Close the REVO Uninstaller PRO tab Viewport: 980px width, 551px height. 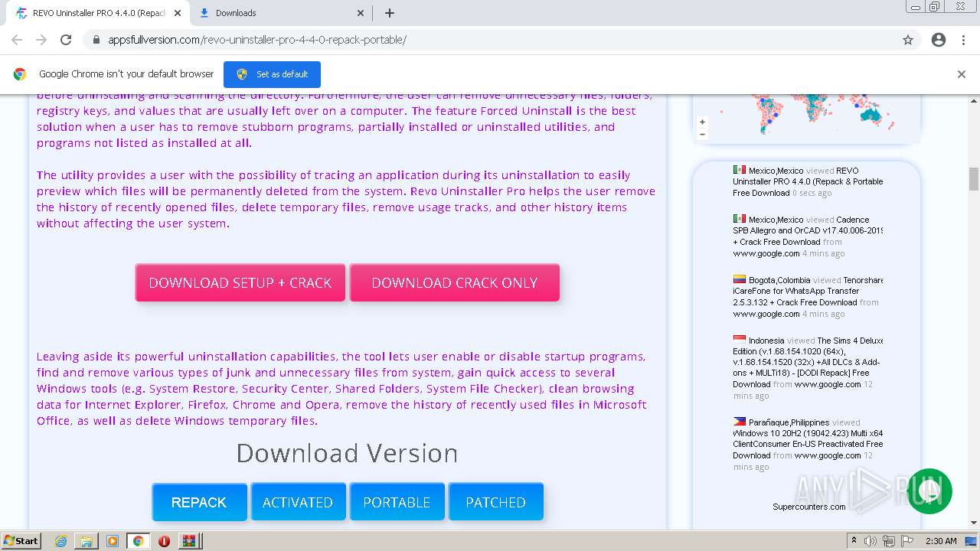(x=178, y=13)
